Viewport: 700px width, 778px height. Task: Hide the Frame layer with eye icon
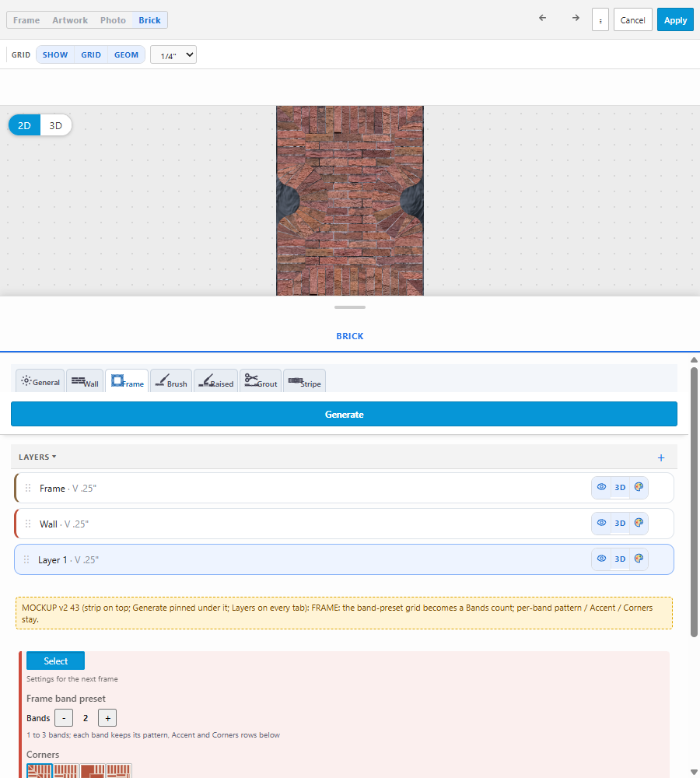click(x=601, y=487)
